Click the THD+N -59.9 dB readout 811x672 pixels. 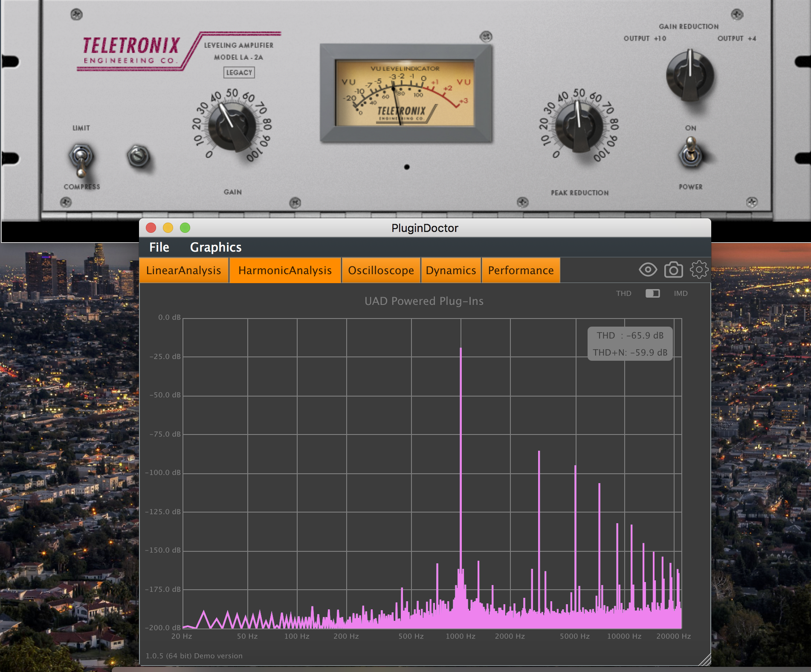630,353
